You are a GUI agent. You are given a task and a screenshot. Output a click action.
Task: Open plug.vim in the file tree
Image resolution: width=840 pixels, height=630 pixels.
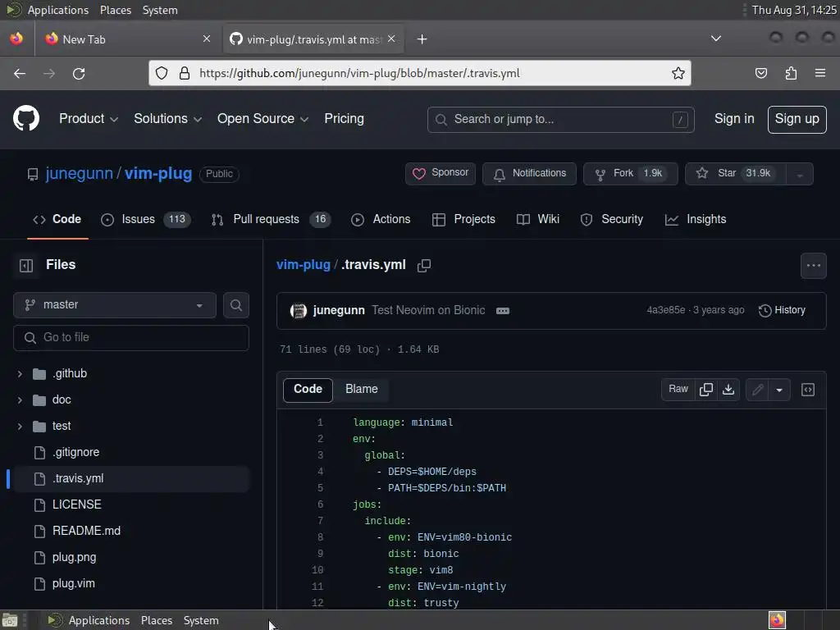pos(73,584)
